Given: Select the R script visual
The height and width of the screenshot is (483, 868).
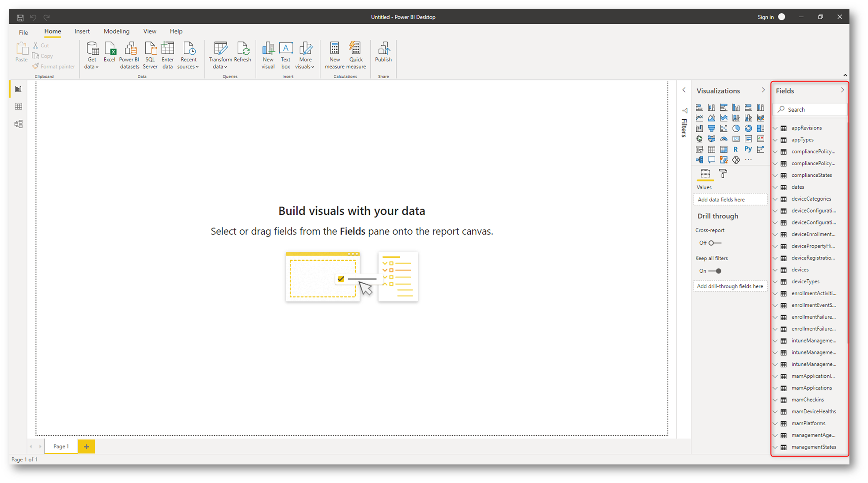Looking at the screenshot, I should 736,149.
